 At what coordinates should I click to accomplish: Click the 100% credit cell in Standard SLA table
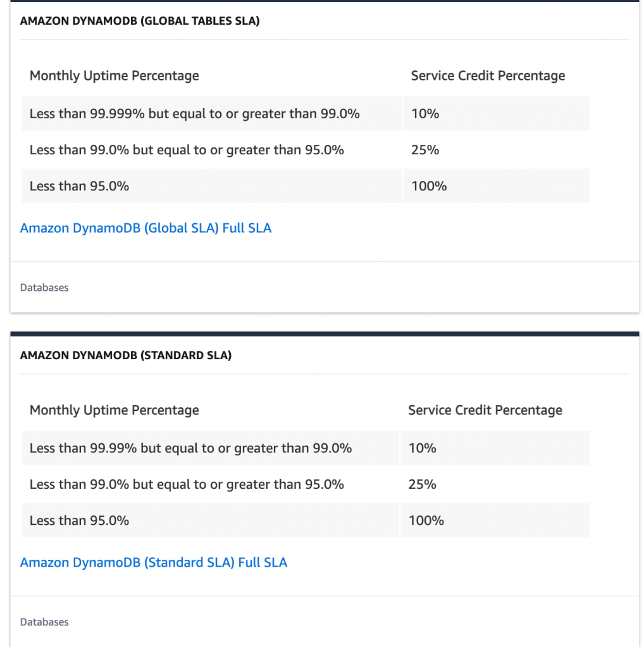tap(426, 521)
